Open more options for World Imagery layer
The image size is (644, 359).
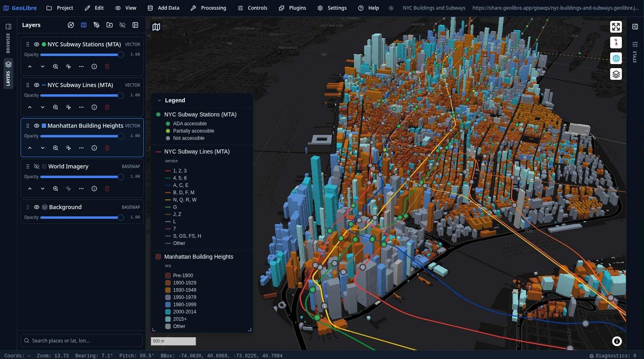point(81,189)
